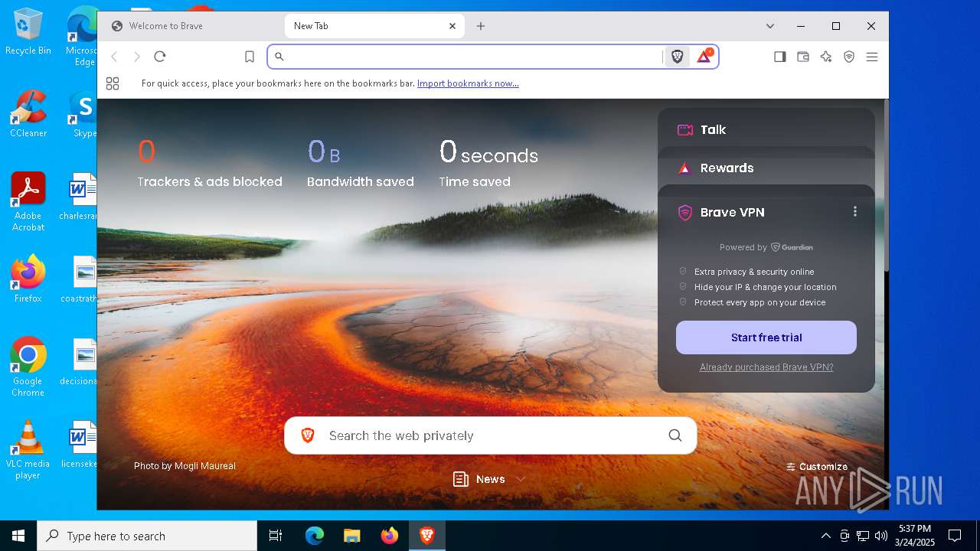Click the Bandwidth saved stat
Image resolution: width=980 pixels, height=551 pixels.
pos(361,163)
